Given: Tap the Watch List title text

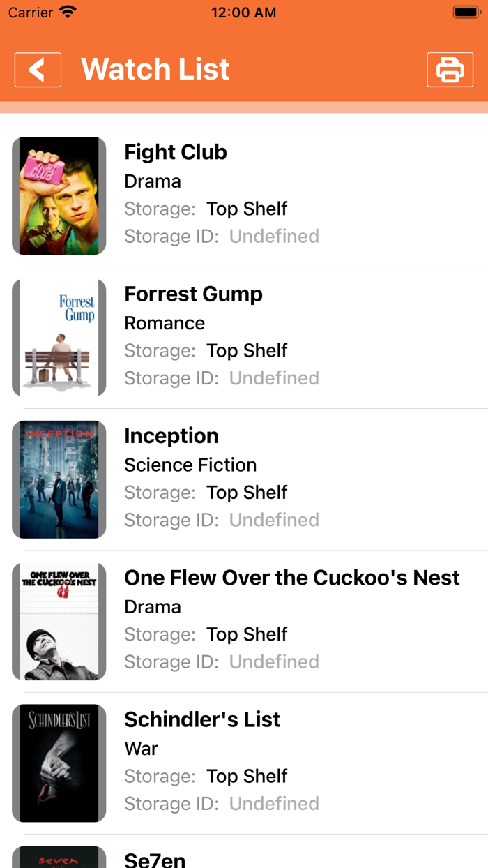Looking at the screenshot, I should [155, 69].
